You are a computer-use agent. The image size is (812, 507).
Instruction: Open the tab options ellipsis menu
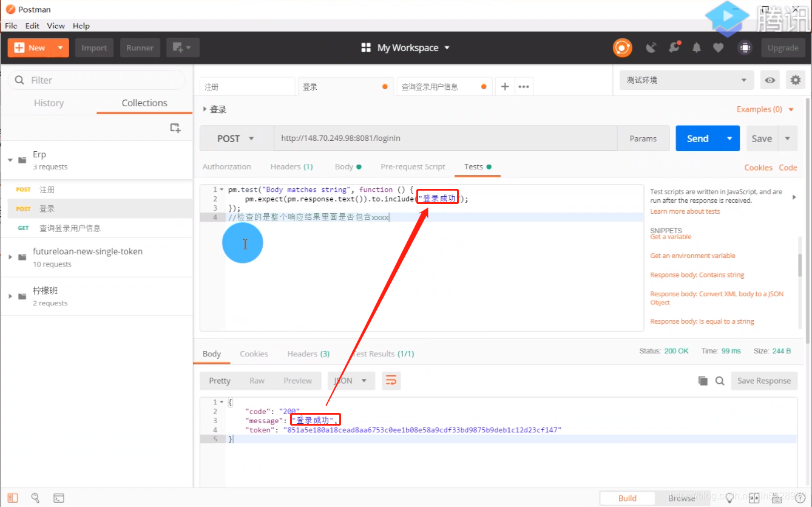524,87
